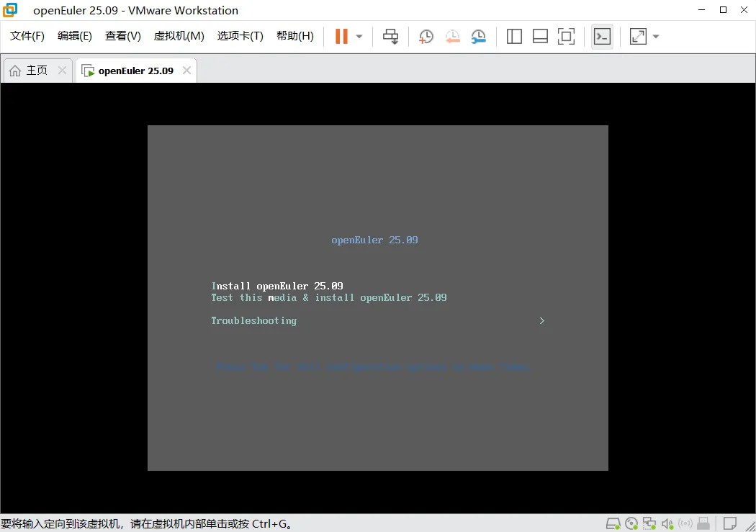Open the power options dropdown arrow
This screenshot has width=756, height=532.
pos(359,37)
